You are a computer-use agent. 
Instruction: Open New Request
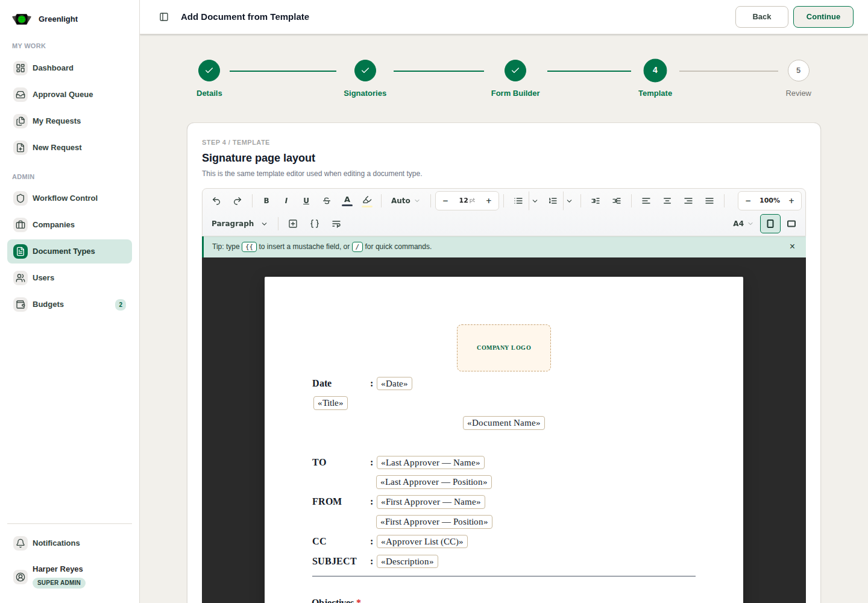point(69,148)
